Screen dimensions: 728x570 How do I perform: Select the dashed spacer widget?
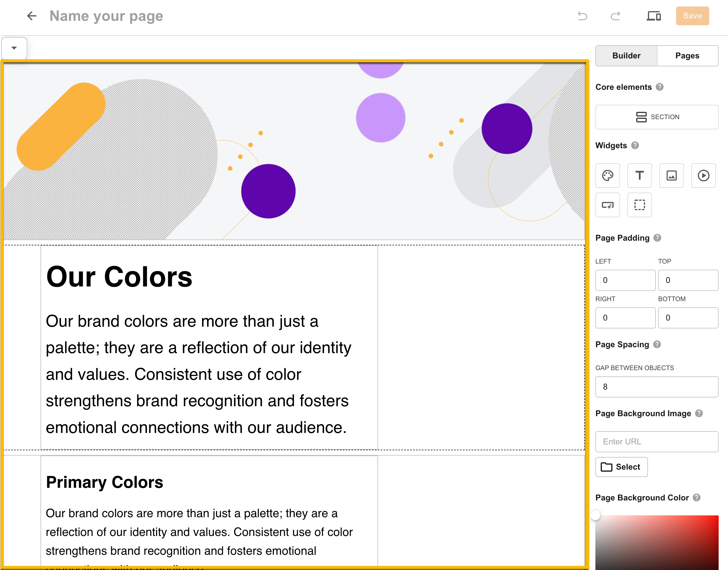639,205
